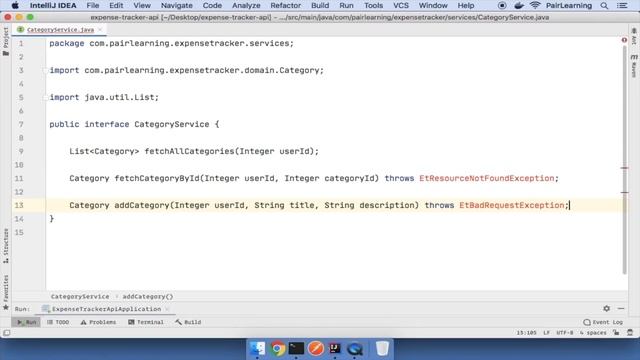Open the Navigate menu
Screen dimensions: 640x360
(x=176, y=5)
